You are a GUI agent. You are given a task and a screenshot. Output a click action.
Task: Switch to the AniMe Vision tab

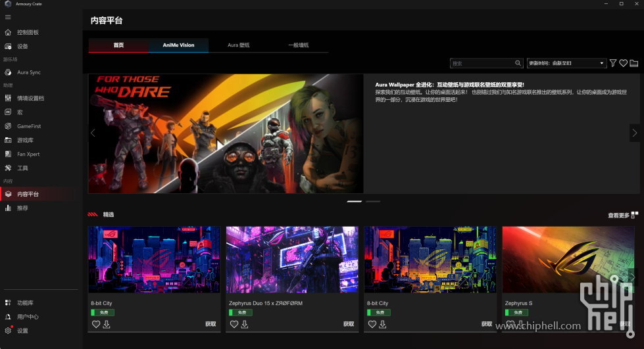[x=178, y=45]
